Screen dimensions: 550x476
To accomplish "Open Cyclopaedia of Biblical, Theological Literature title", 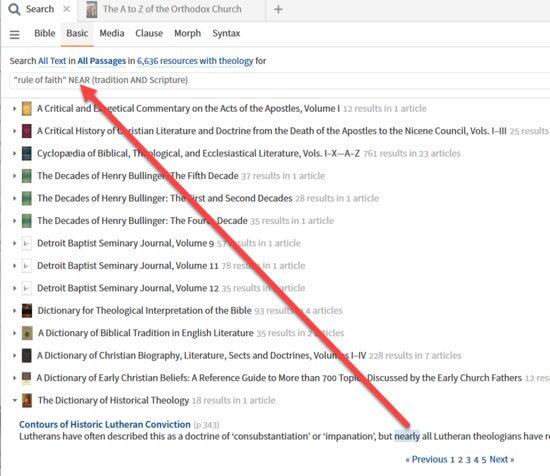I will [x=199, y=153].
